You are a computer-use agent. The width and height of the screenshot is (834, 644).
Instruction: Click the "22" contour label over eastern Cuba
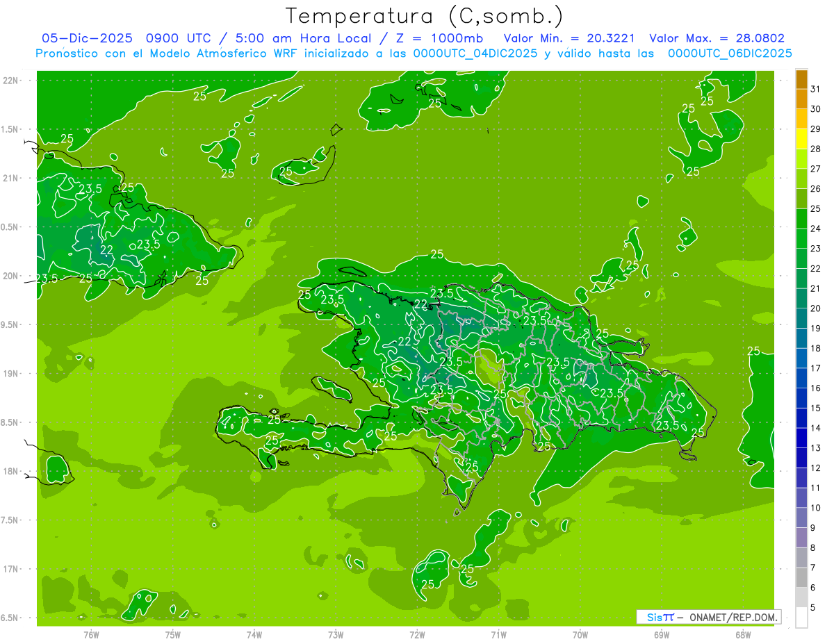coord(107,250)
